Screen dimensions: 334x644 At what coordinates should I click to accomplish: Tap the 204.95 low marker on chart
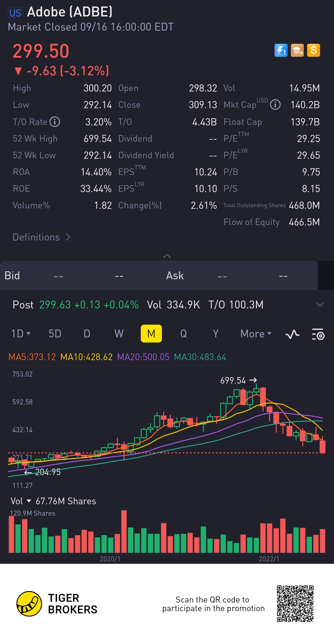[42, 472]
